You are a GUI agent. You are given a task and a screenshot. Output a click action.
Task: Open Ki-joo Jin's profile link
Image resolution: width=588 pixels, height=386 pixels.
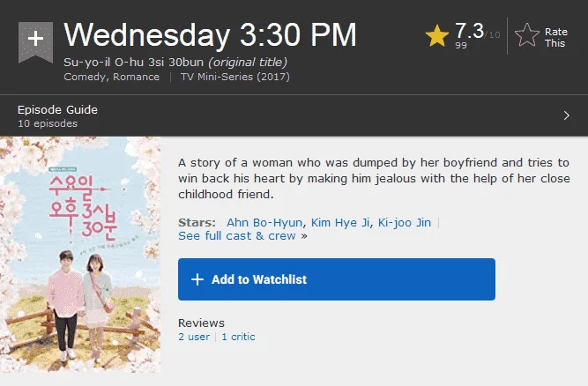(405, 223)
